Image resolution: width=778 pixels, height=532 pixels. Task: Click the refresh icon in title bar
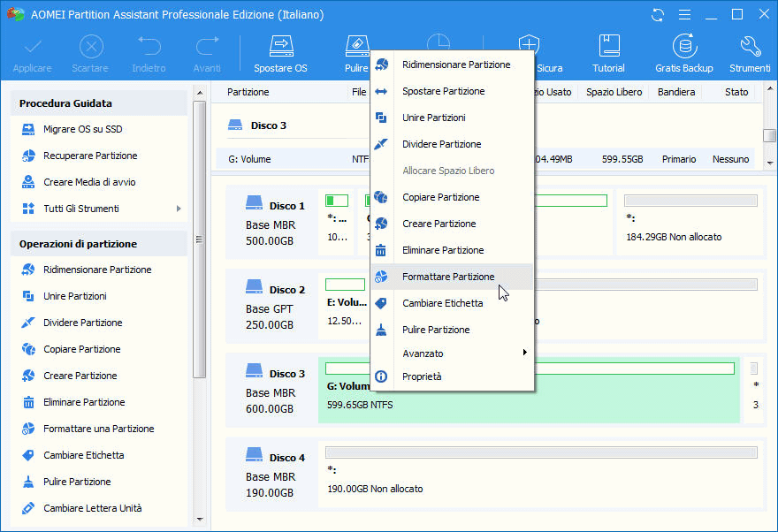click(x=658, y=15)
